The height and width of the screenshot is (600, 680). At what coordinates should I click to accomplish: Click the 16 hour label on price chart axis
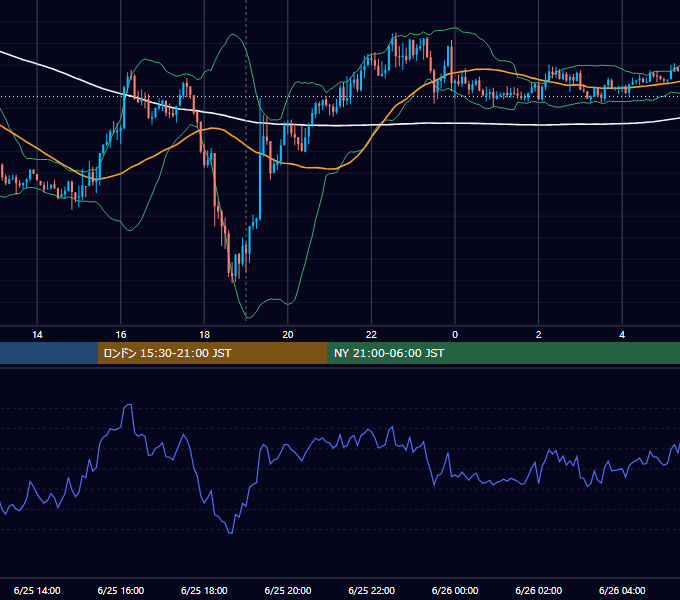coord(121,335)
